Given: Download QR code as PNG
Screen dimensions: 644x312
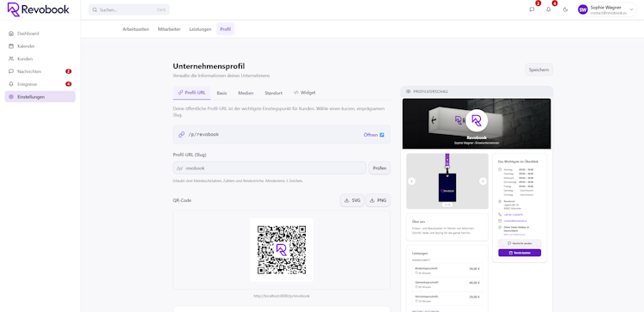Looking at the screenshot, I should point(378,200).
